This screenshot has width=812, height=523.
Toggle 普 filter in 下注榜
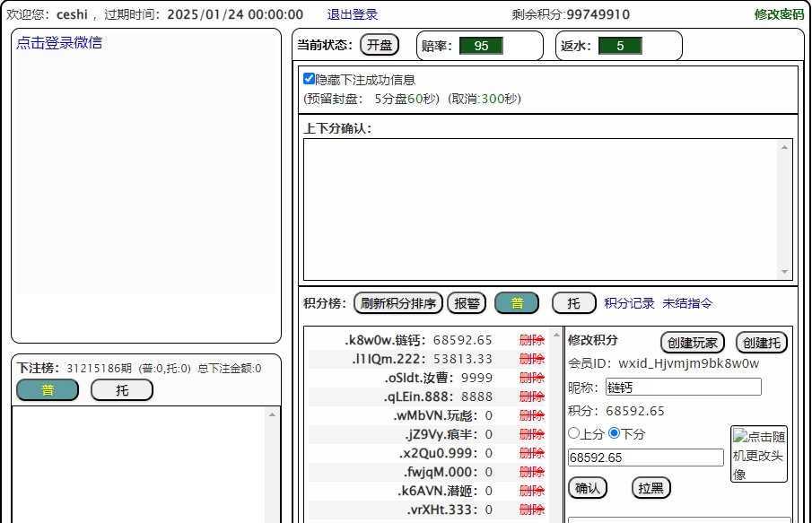(48, 390)
